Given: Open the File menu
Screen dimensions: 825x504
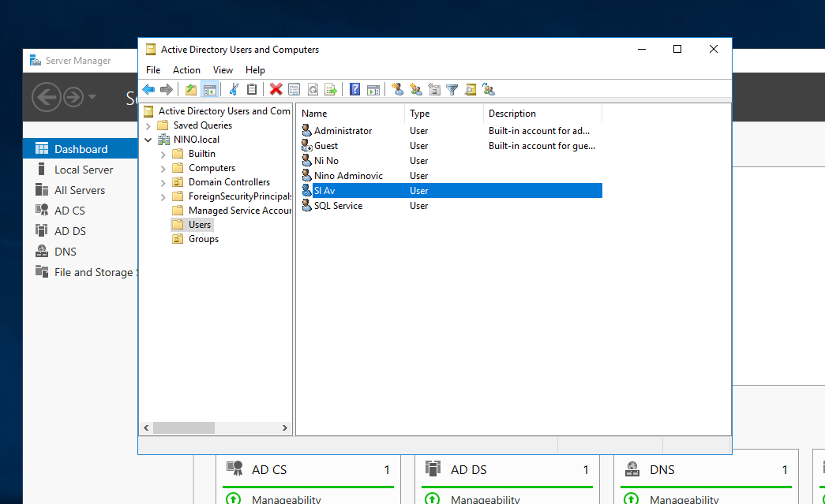Looking at the screenshot, I should tap(153, 70).
